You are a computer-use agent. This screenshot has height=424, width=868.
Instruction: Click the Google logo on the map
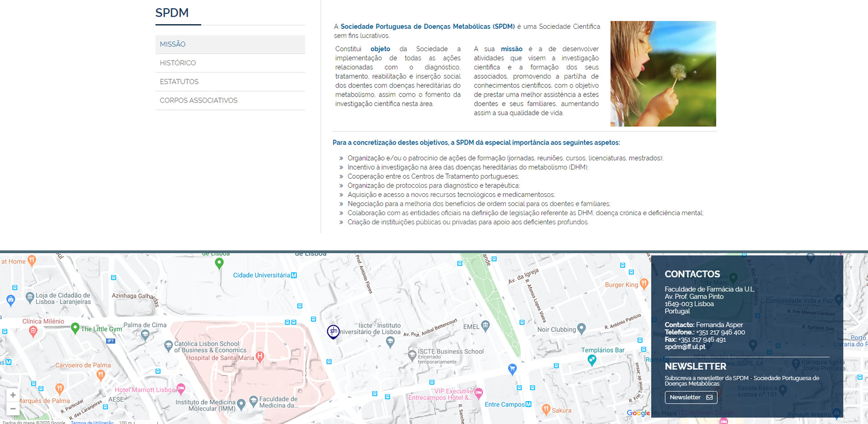point(638,413)
